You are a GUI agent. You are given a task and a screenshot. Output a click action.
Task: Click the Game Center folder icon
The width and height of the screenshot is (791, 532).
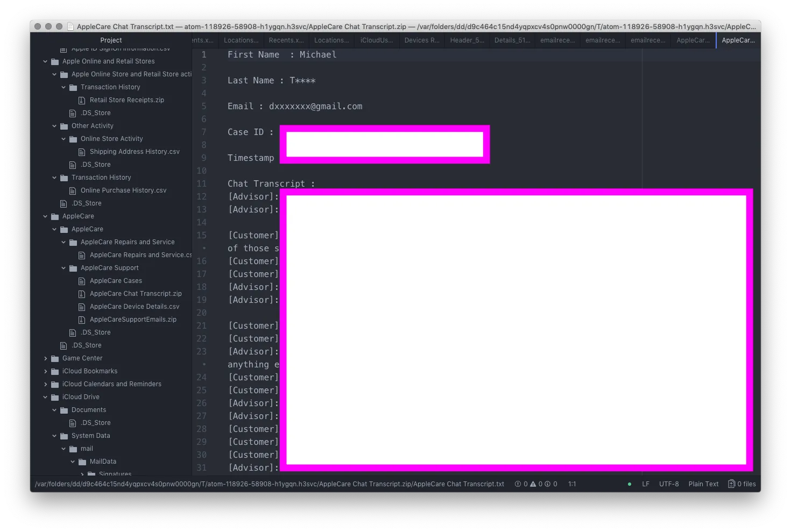(x=55, y=358)
